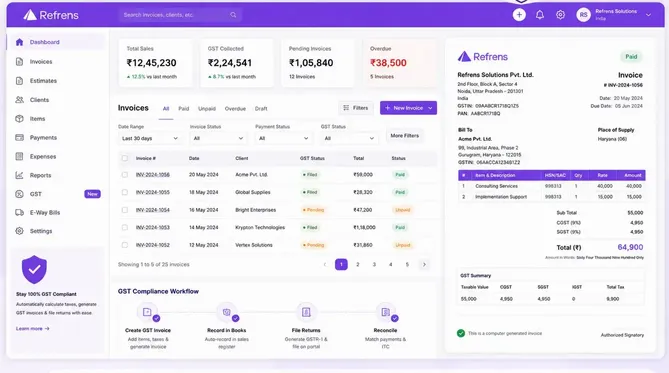669x373 pixels.
Task: Check the INV-2024-1054 row checkbox
Action: 125,210
